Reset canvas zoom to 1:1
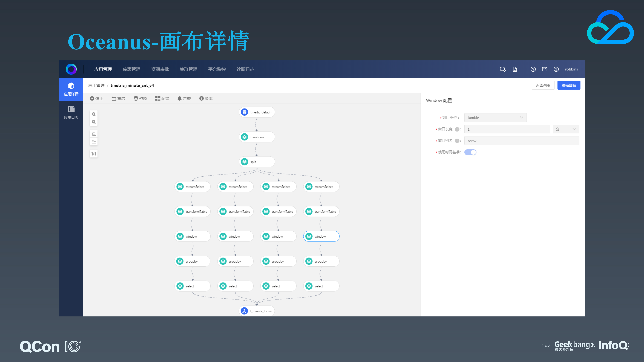Screen dimensions: 644x362 click(x=94, y=154)
